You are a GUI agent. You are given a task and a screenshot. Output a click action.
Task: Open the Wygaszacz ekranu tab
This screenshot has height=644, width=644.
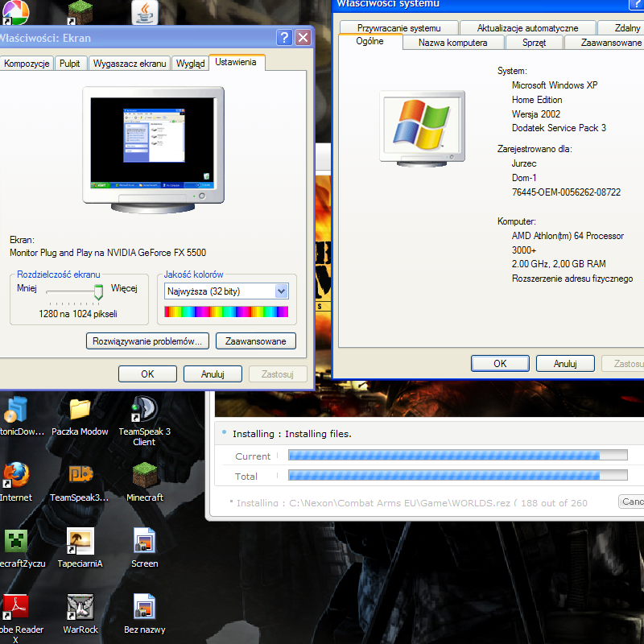click(x=130, y=64)
